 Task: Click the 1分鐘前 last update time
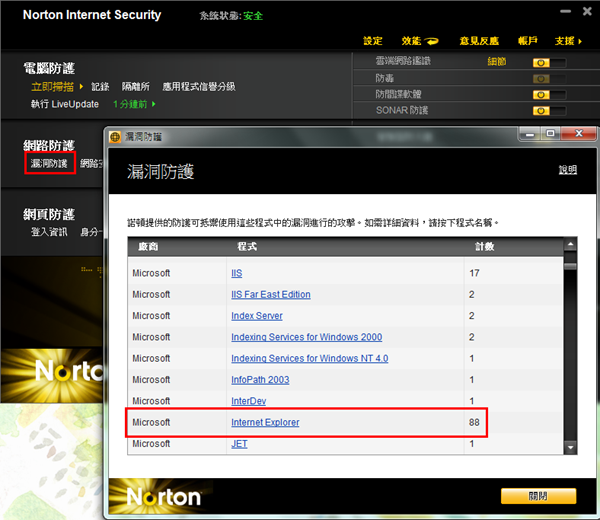[x=130, y=104]
